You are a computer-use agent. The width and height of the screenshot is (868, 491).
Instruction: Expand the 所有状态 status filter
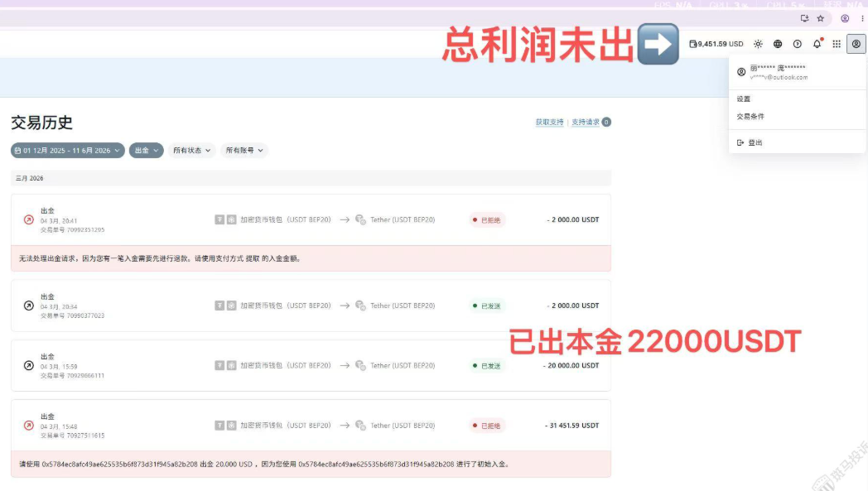[x=191, y=151]
